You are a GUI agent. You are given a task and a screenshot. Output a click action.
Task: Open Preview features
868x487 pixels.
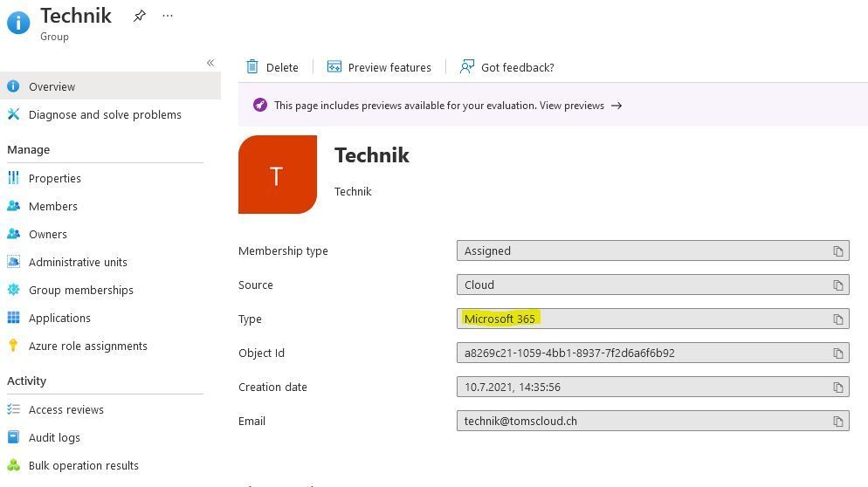tap(379, 67)
